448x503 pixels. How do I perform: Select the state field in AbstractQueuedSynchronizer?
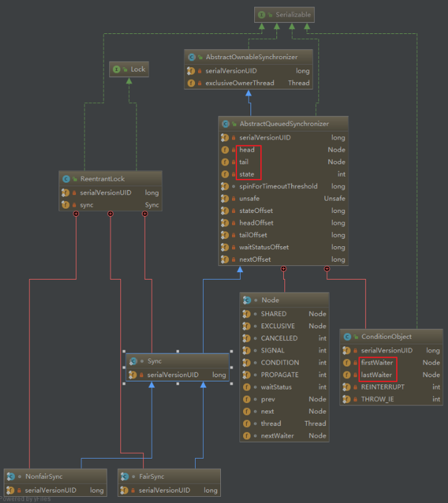coord(247,174)
